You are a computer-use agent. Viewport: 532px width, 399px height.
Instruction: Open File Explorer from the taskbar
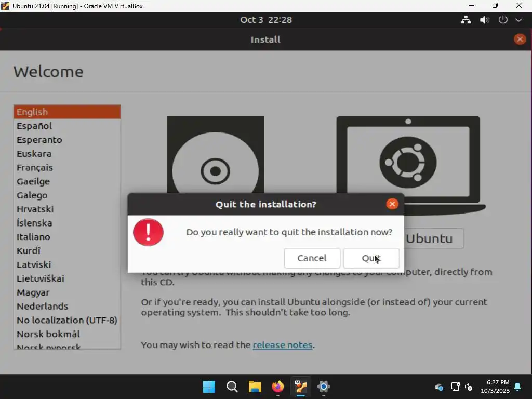[x=255, y=387]
